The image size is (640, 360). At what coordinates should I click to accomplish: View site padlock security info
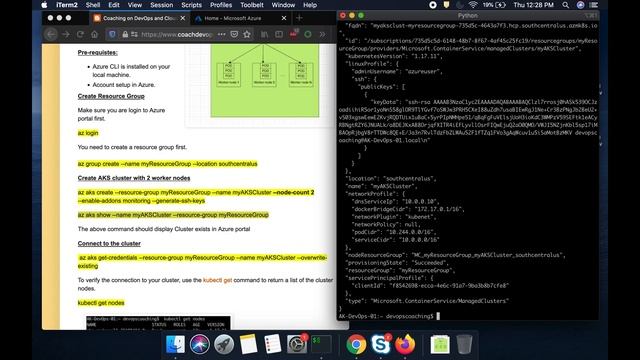click(125, 34)
